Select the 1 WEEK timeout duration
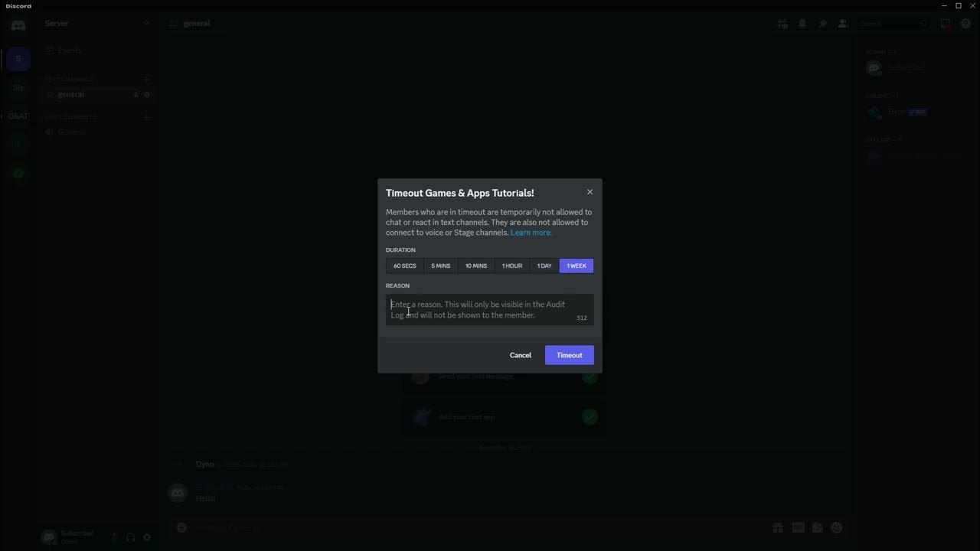 point(577,266)
